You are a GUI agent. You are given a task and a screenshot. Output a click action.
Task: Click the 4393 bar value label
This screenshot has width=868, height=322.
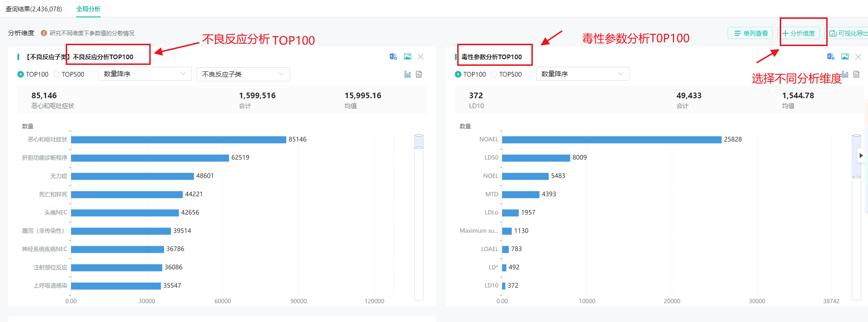coord(549,194)
